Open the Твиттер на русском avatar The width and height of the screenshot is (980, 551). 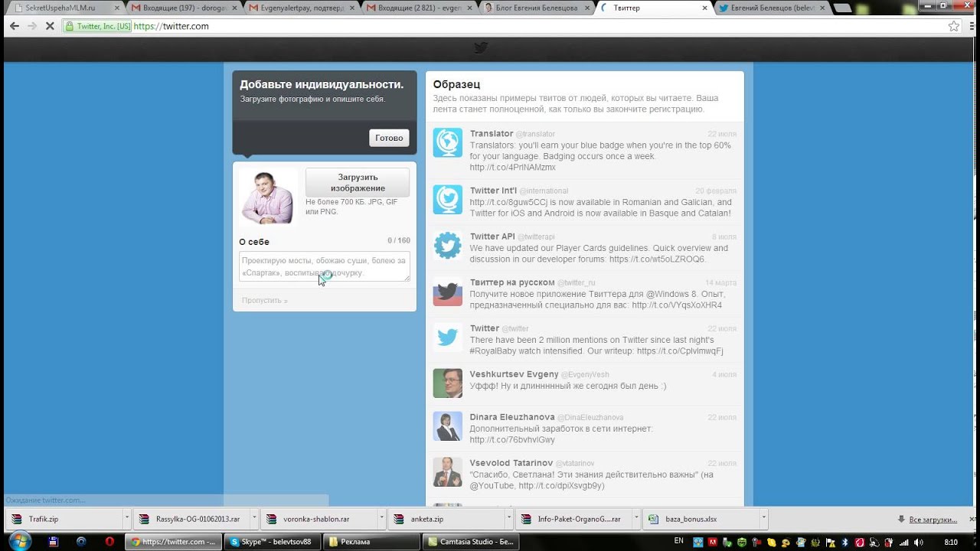[x=448, y=291]
